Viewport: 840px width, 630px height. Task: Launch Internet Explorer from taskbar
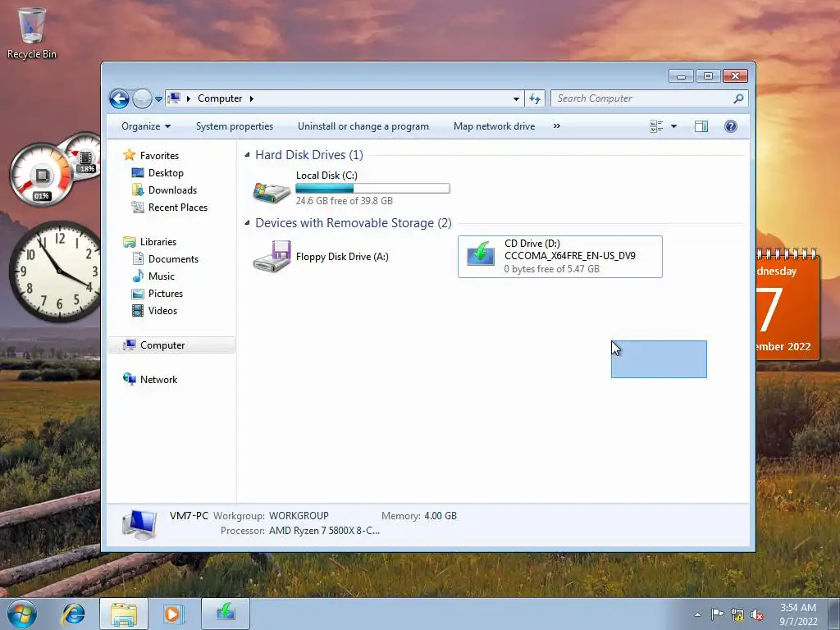pos(73,614)
